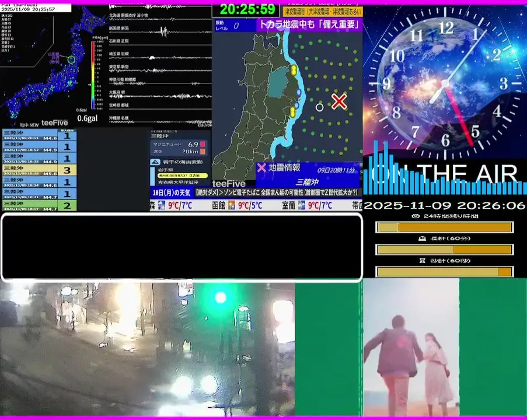Click the tsunami wave icon beside 若干の海面変動
This screenshot has width=527, height=420.
coord(155,162)
